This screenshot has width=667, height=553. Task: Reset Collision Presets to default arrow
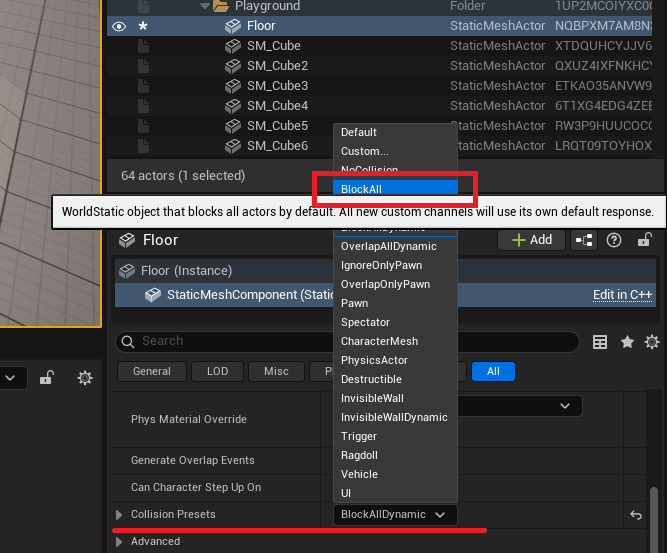point(636,515)
